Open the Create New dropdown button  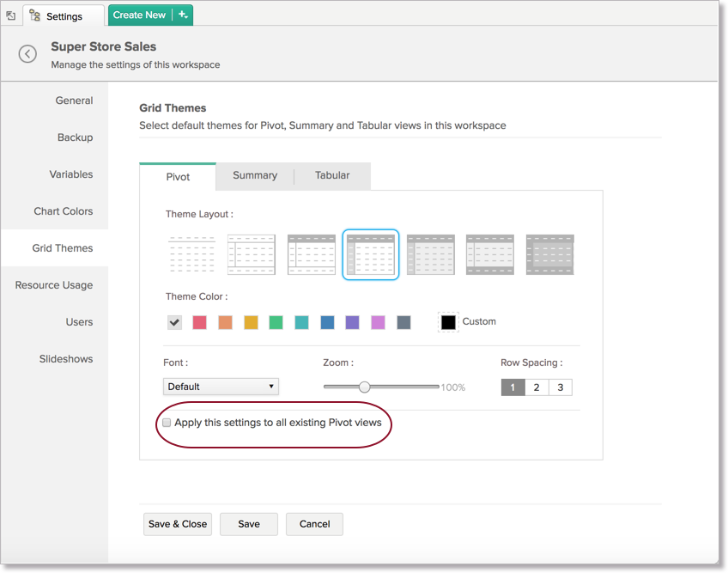[x=139, y=15]
